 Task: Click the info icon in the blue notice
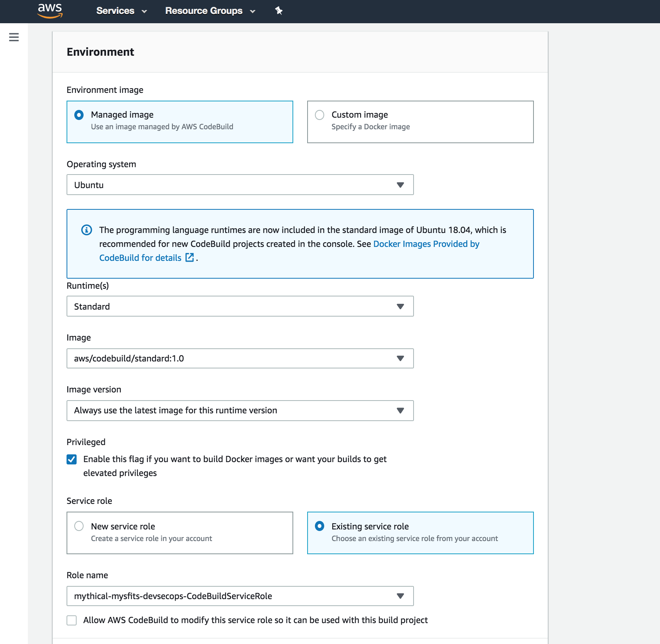pos(87,230)
